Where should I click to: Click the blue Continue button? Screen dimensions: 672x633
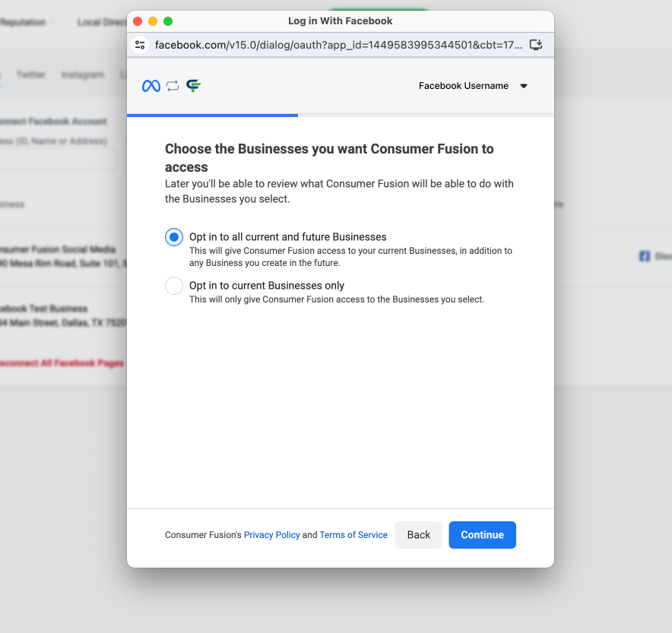coord(482,535)
